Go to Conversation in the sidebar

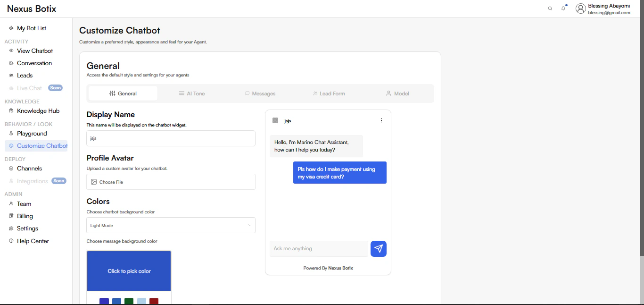pyautogui.click(x=34, y=63)
